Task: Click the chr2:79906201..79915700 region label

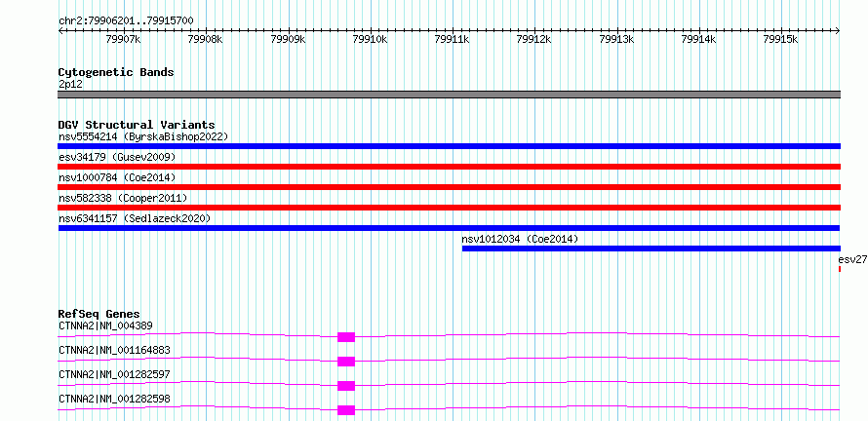Action: pos(126,21)
